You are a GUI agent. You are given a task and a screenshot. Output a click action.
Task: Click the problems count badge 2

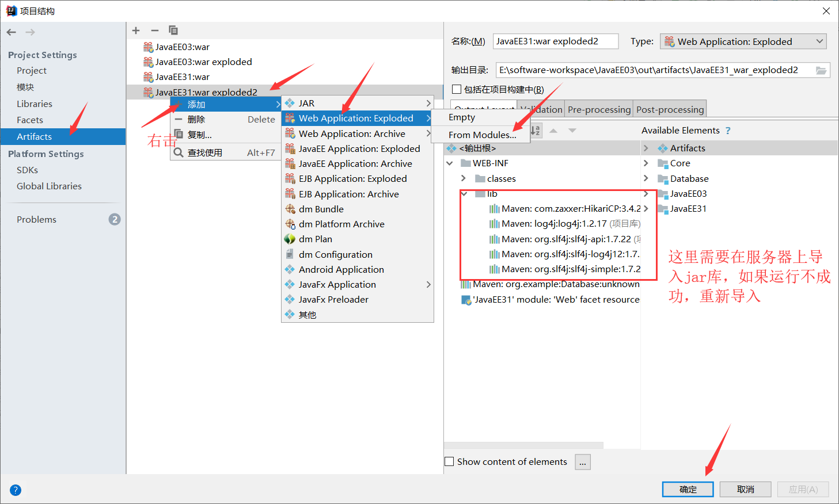(x=115, y=219)
